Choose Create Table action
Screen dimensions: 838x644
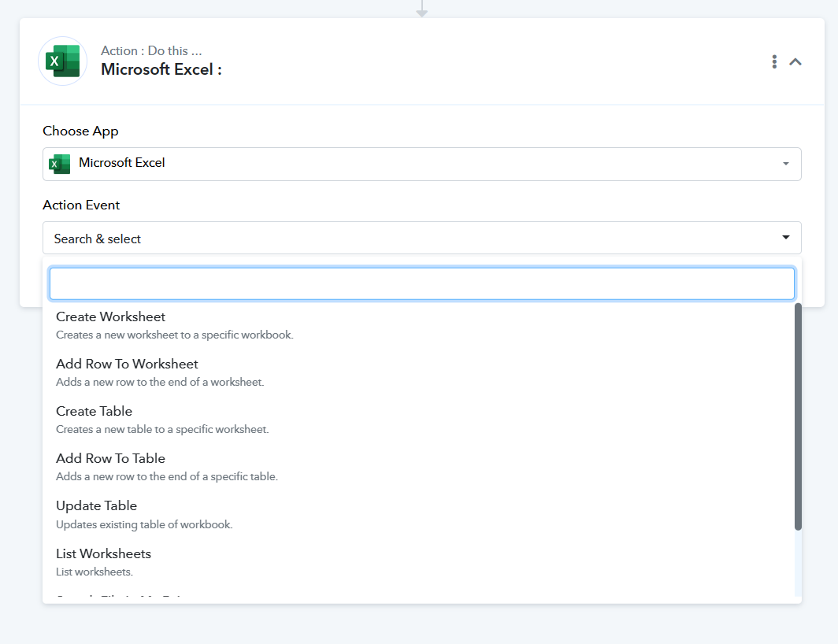[422, 420]
